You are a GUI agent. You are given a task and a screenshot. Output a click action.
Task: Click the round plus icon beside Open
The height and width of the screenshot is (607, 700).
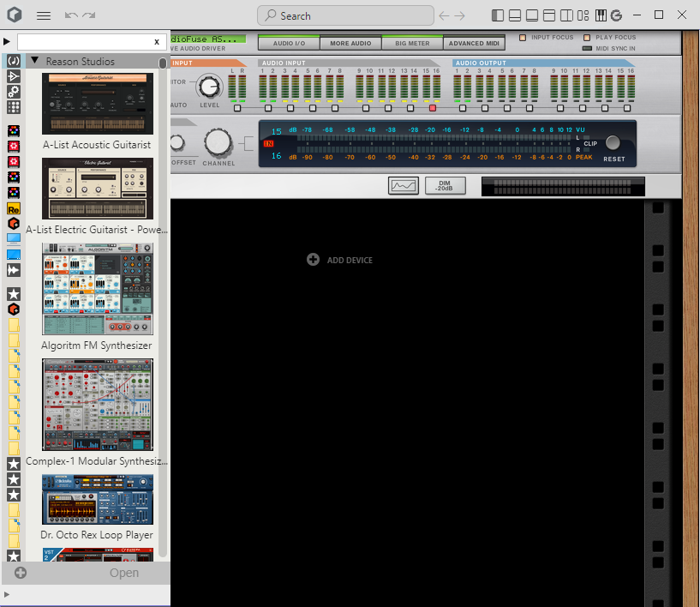(21, 573)
